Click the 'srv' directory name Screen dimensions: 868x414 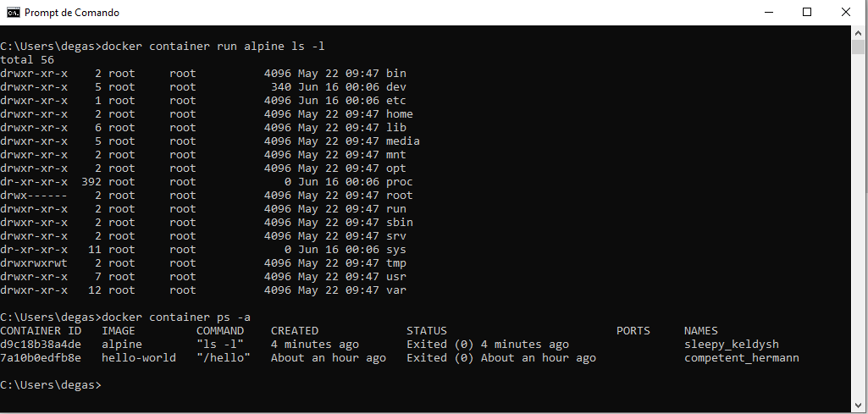(x=396, y=235)
